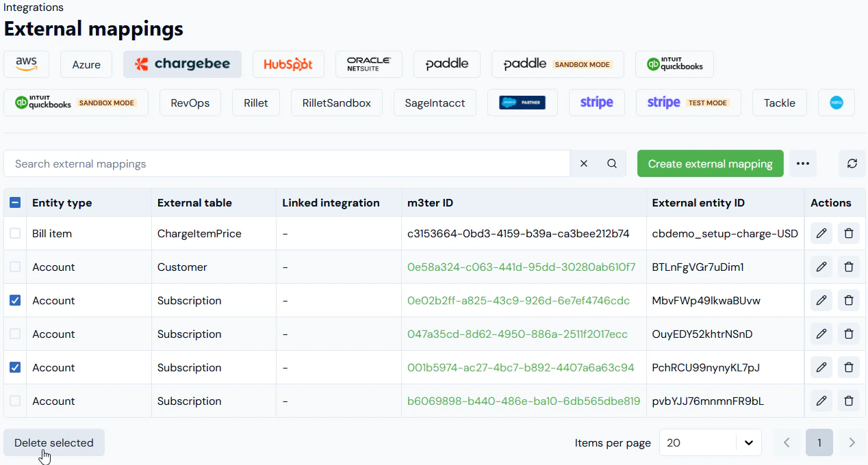The height and width of the screenshot is (465, 868).
Task: Edit mapping with external ID pvbYJJ76mnmnFR9bL
Action: (x=821, y=401)
